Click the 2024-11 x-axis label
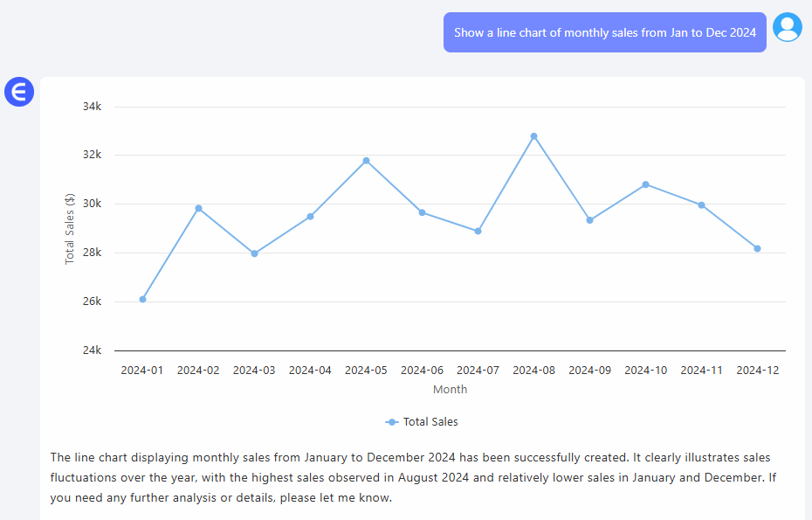 point(702,370)
